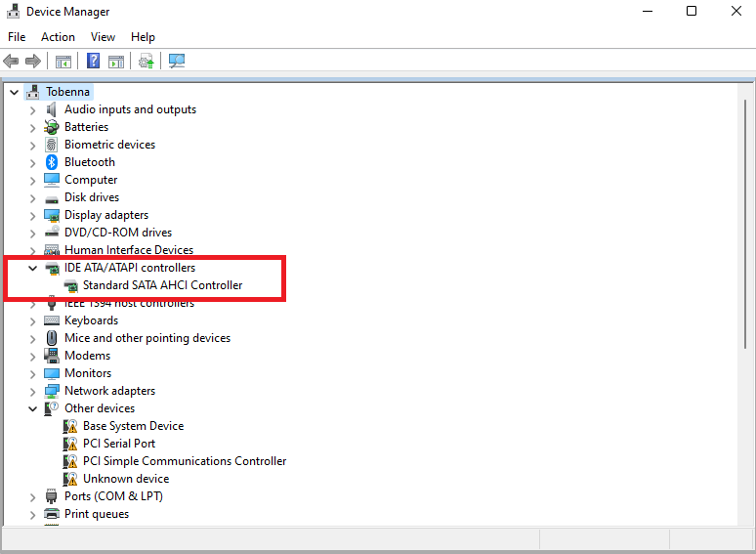756x554 pixels.
Task: Select Mice and other pointing devices
Action: coord(147,338)
